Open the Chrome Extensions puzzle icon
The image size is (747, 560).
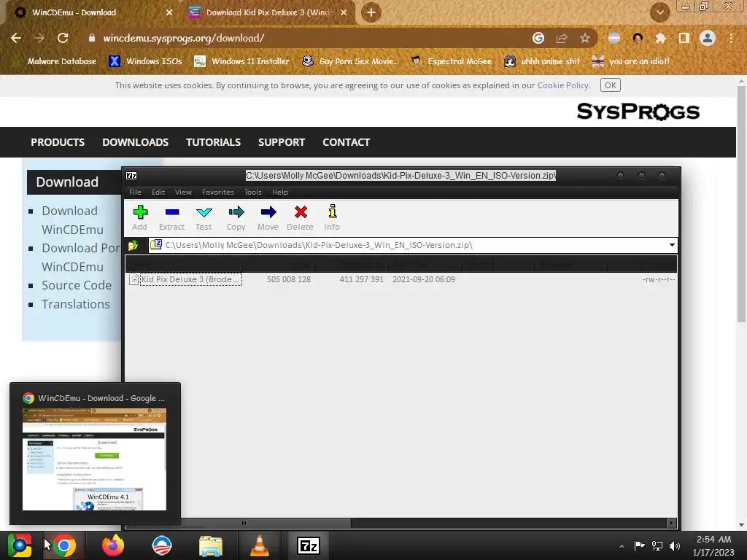(661, 38)
